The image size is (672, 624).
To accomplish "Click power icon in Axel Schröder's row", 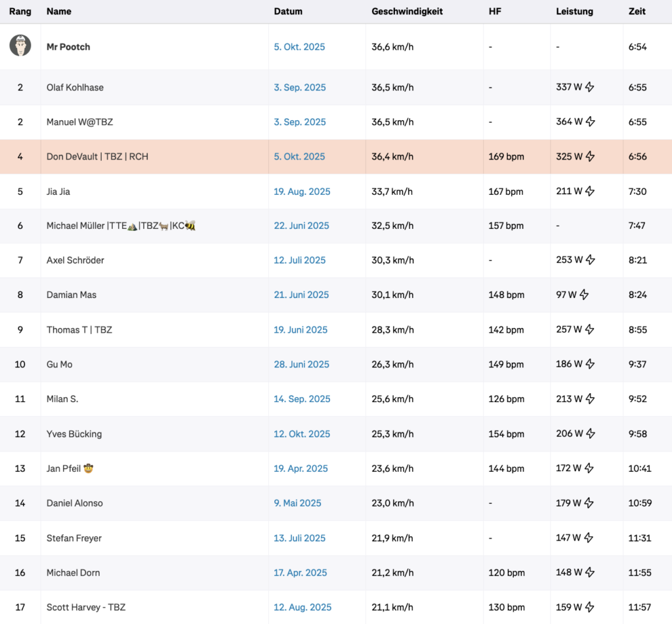I will click(x=589, y=260).
